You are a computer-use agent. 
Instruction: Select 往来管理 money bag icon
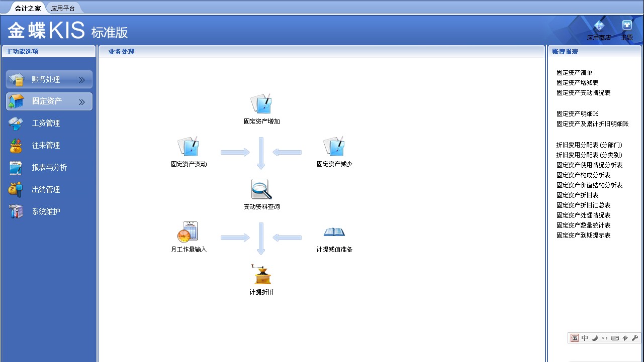click(x=16, y=146)
